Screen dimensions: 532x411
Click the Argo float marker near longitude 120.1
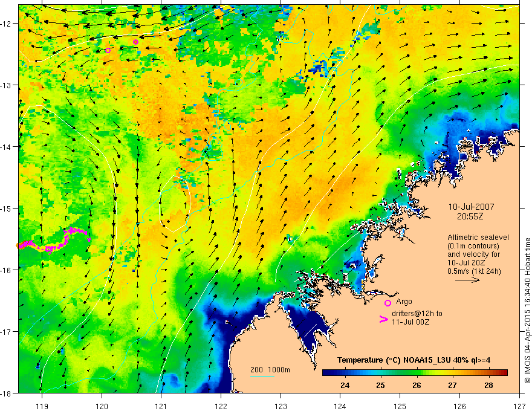tap(108, 51)
